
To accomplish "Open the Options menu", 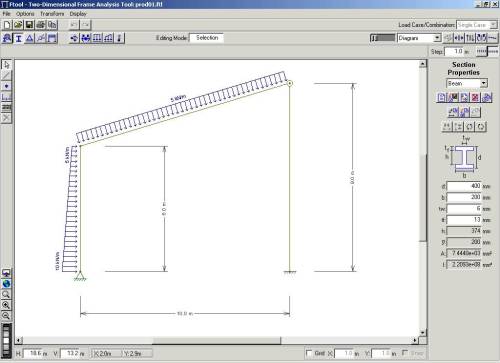I will tap(25, 14).
